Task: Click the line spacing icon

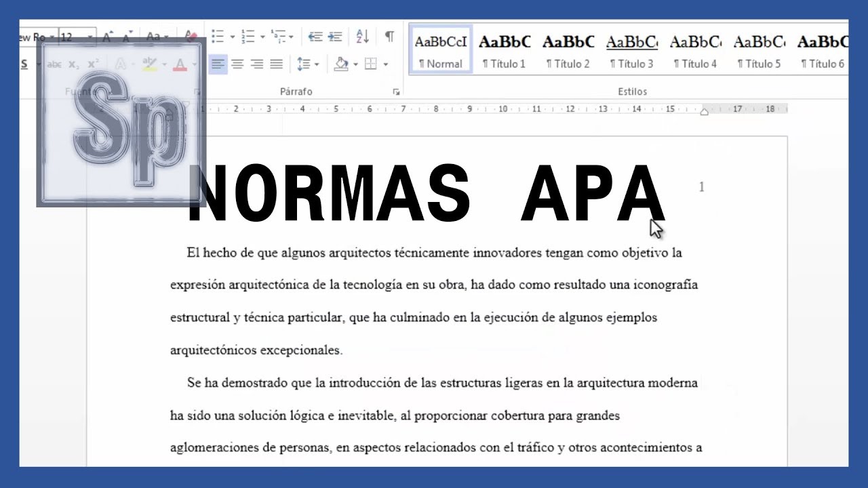Action: 303,64
